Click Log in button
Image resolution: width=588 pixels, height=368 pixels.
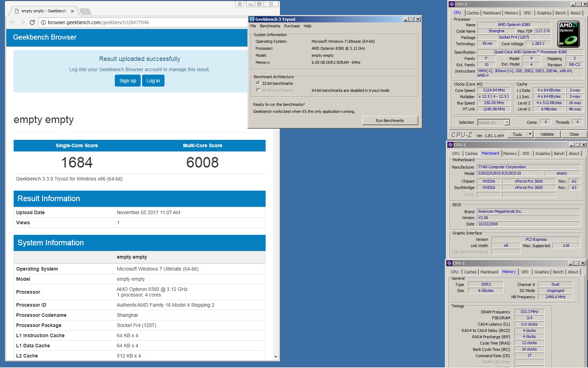153,81
